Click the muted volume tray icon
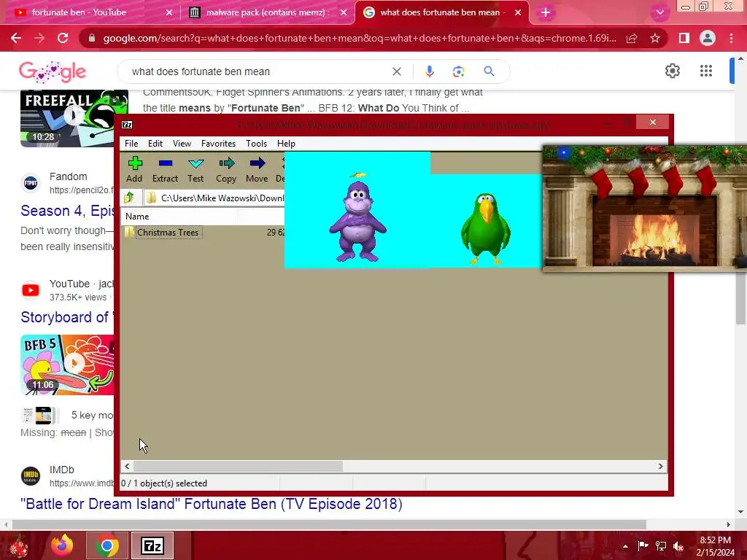Image resolution: width=747 pixels, height=560 pixels. (x=678, y=546)
